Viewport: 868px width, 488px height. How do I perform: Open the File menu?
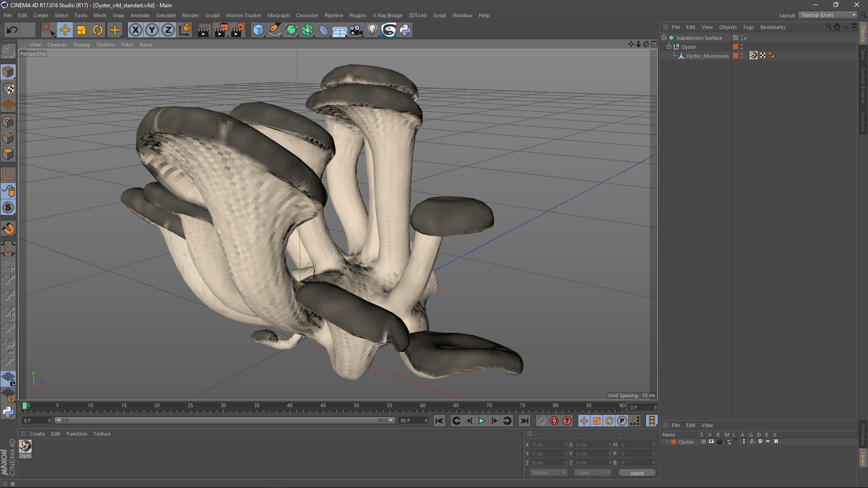click(8, 15)
